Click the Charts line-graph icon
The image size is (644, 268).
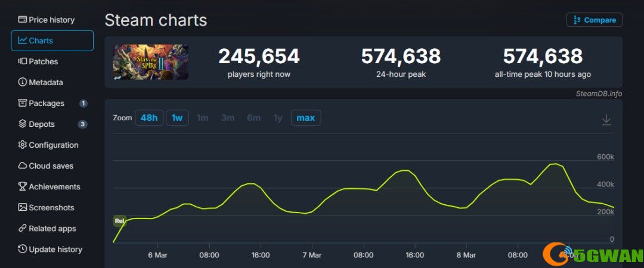tap(23, 40)
